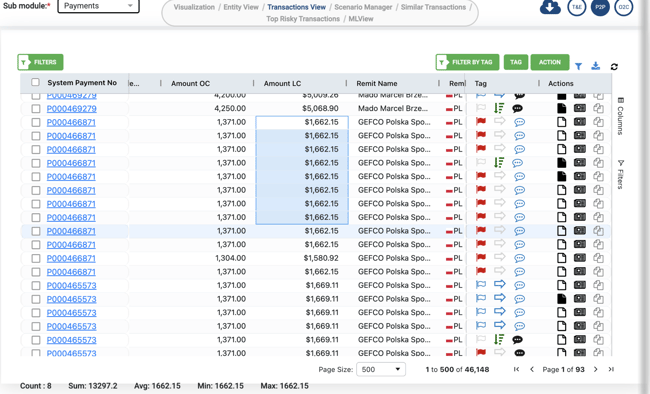Open the document icon in the 1,304.00 row
The height and width of the screenshot is (394, 650).
point(561,258)
